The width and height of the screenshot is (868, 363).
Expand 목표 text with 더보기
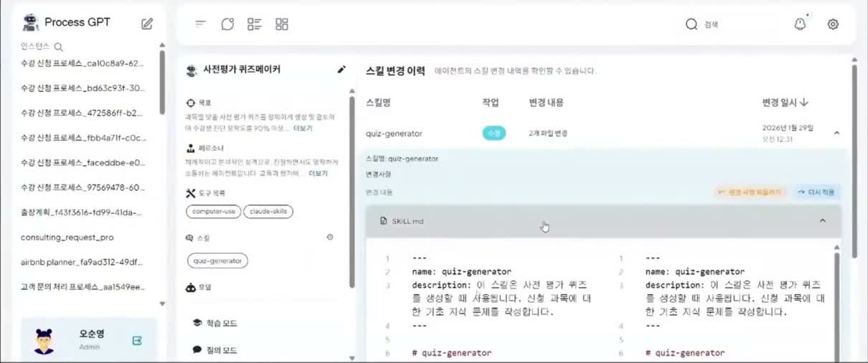coord(303,128)
